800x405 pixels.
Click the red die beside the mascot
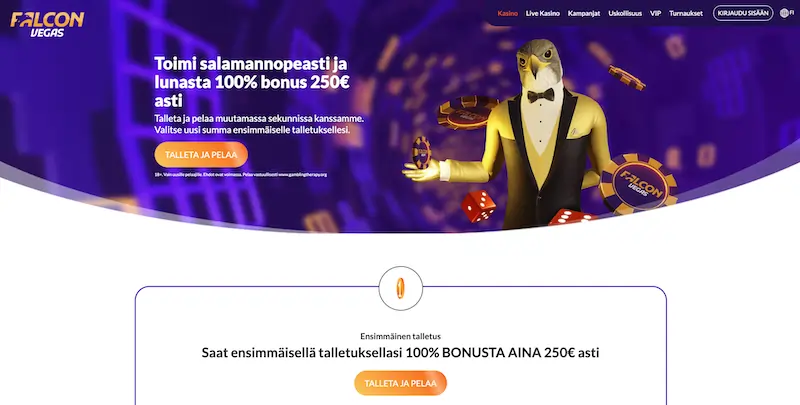point(479,206)
